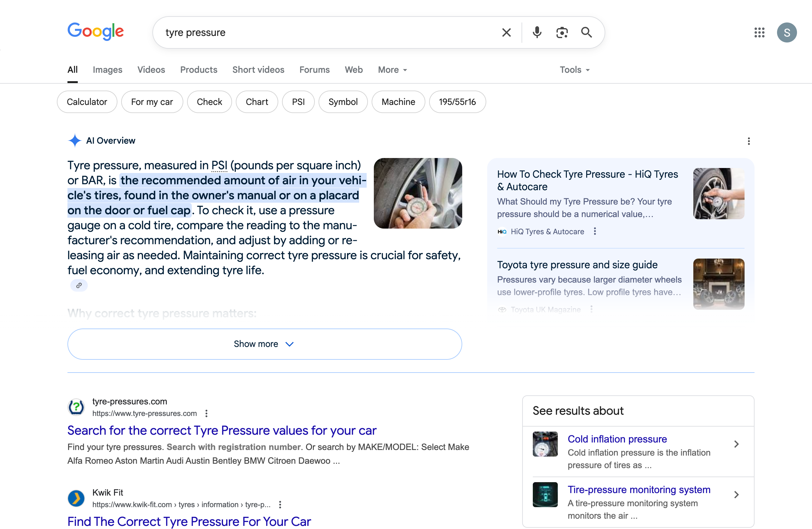Viewport: 812px width, 529px height.
Task: Select the Calculator filter chip
Action: (x=87, y=101)
